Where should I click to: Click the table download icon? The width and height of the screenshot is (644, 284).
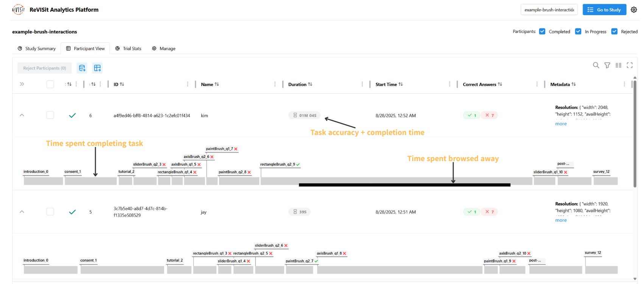pos(97,68)
